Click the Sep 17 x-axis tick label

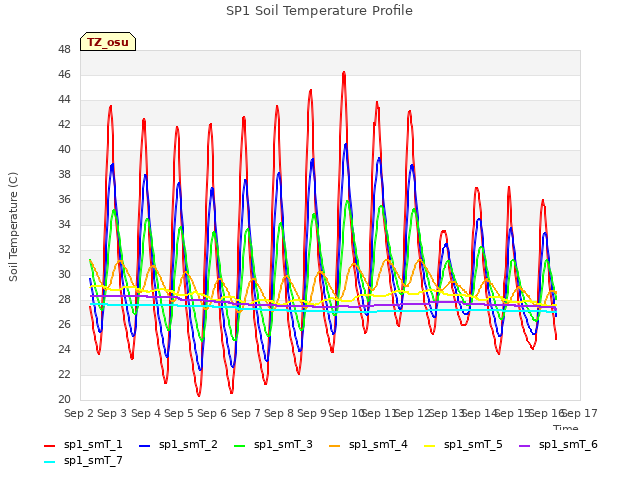click(579, 413)
